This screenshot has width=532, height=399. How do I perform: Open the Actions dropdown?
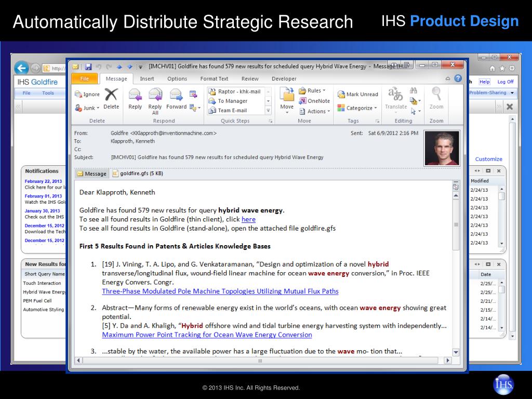pos(314,111)
